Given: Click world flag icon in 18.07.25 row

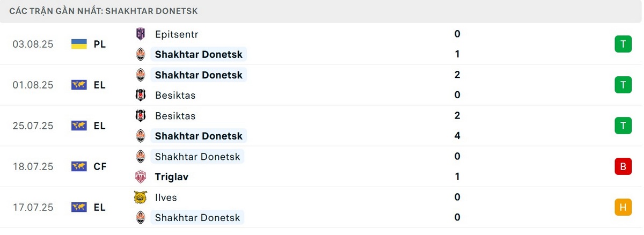Looking at the screenshot, I should (79, 166).
